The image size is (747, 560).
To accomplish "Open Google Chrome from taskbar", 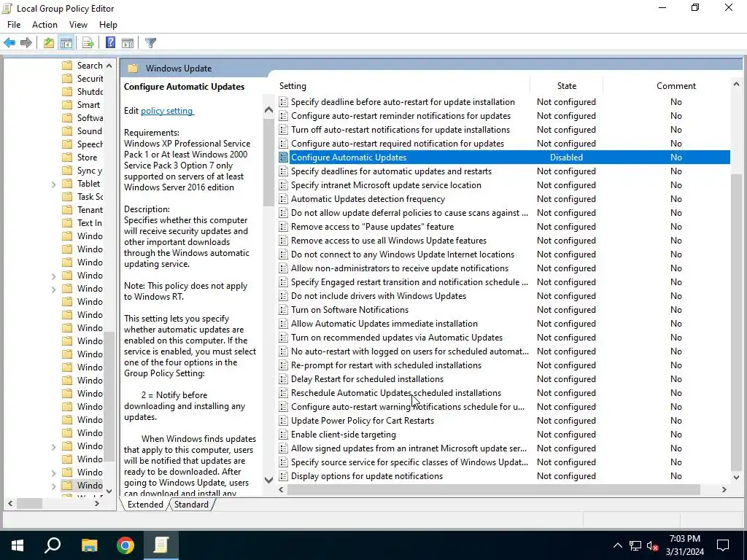I will [125, 545].
